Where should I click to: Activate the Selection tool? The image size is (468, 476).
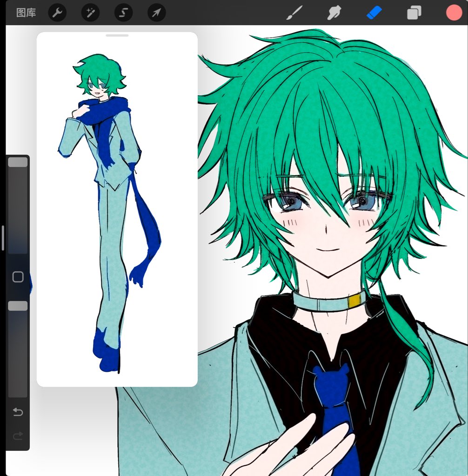[123, 13]
